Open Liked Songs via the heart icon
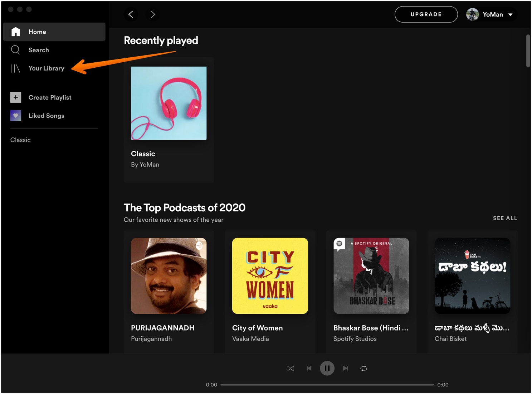Viewport: 532px width, 394px height. click(x=16, y=115)
